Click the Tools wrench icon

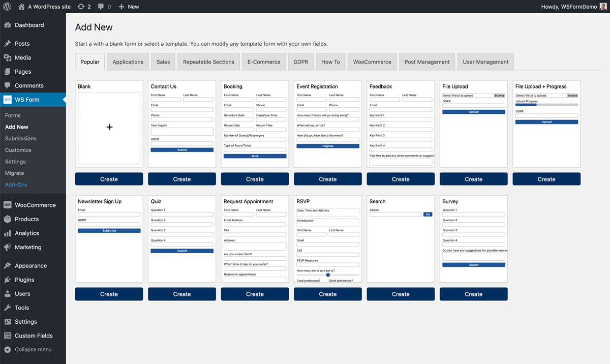click(x=8, y=308)
